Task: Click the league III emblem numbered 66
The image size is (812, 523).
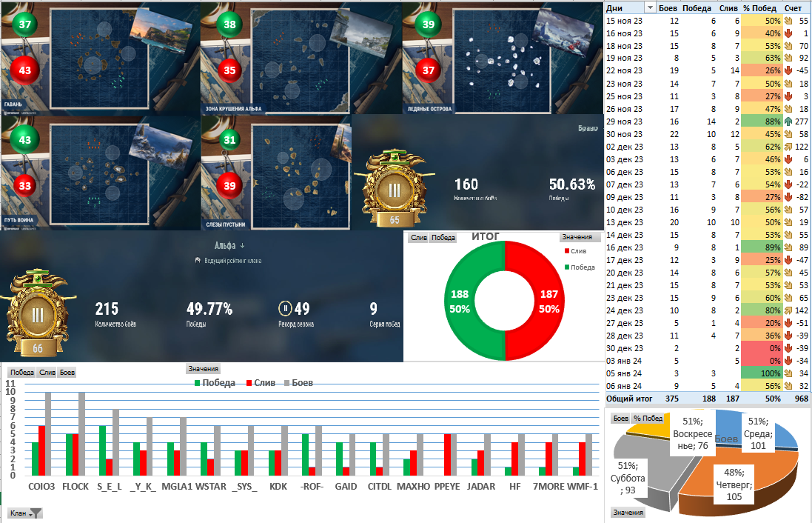Action: (37, 314)
